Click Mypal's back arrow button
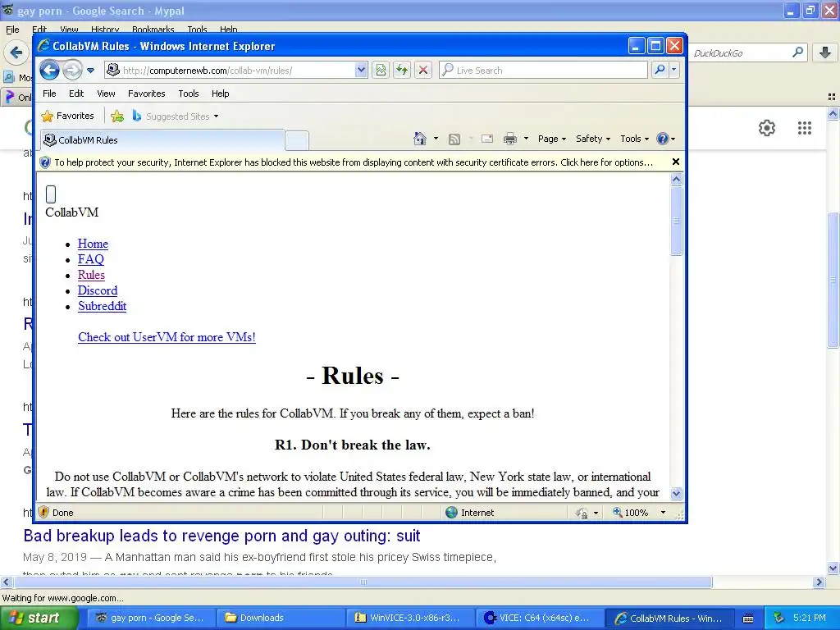Viewport: 840px width, 630px height. click(16, 52)
